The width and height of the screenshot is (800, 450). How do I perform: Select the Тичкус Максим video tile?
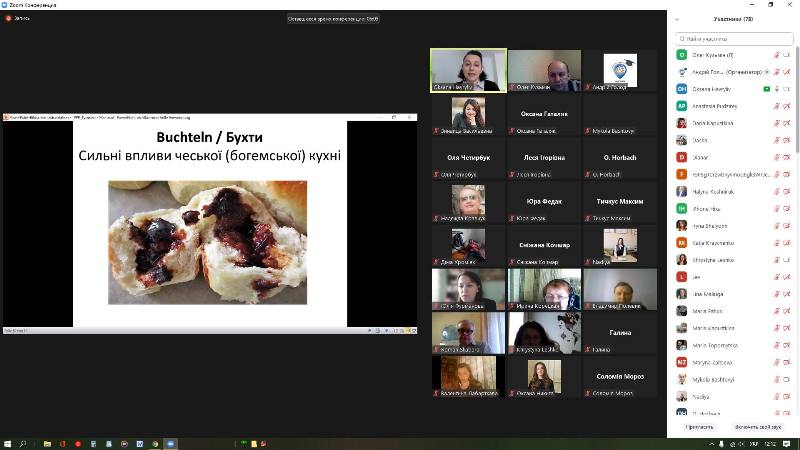(x=620, y=202)
